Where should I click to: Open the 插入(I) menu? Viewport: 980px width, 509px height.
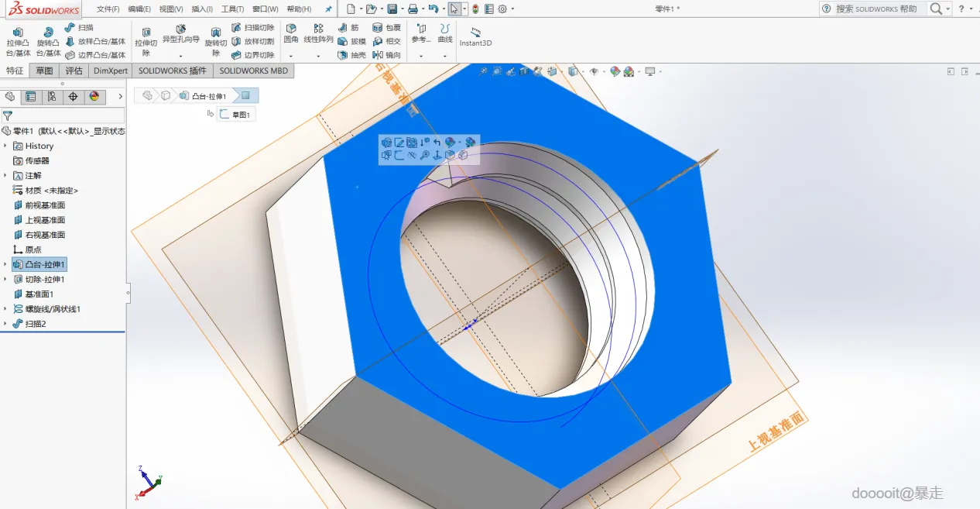pos(202,9)
